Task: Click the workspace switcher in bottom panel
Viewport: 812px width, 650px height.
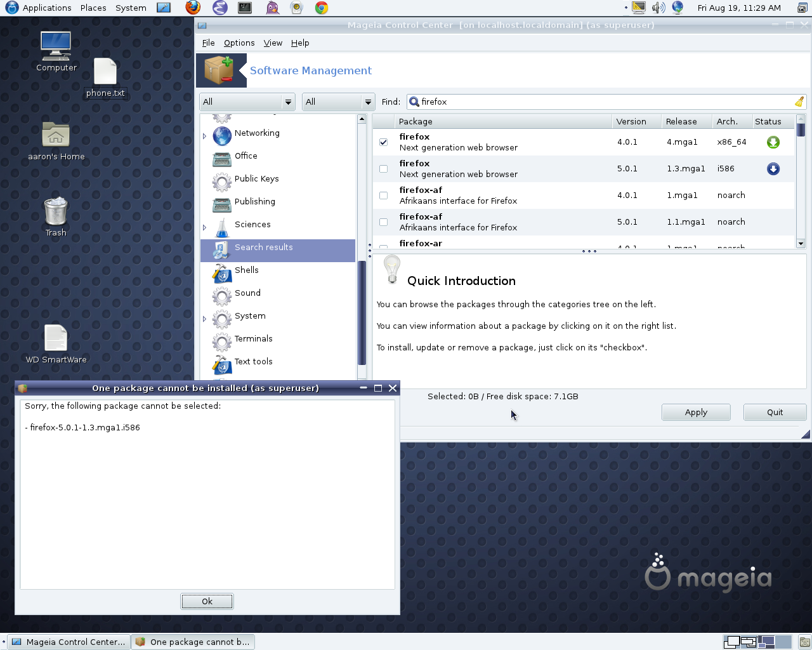Action: click(x=757, y=642)
